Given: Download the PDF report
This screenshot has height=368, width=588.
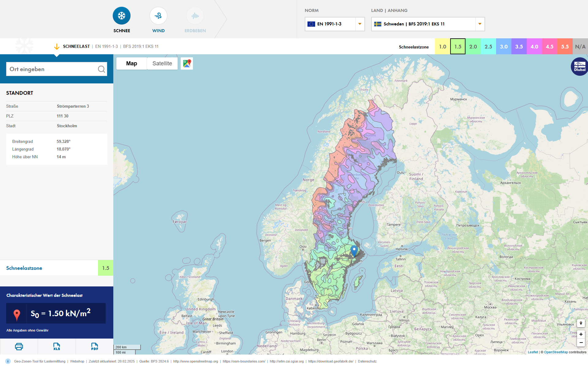Looking at the screenshot, I should (94, 346).
